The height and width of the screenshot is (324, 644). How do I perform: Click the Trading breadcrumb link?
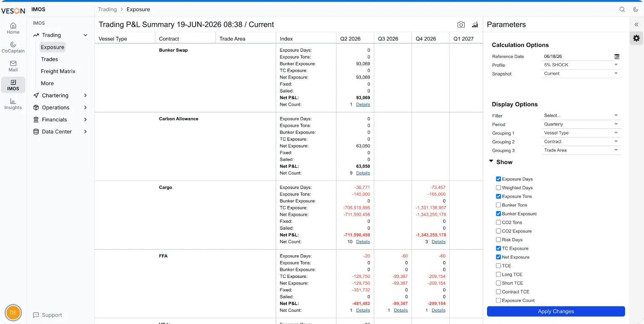coord(107,9)
